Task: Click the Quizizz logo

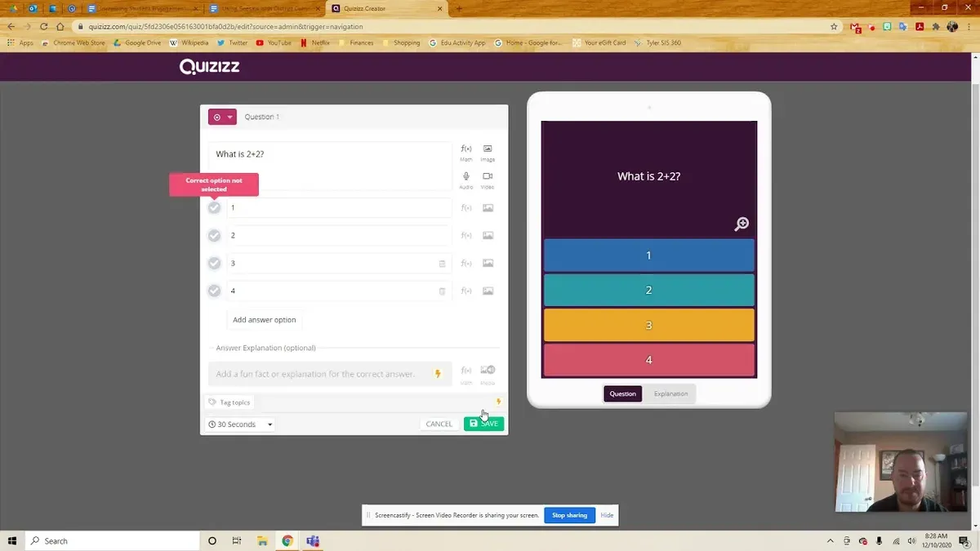Action: pos(209,67)
